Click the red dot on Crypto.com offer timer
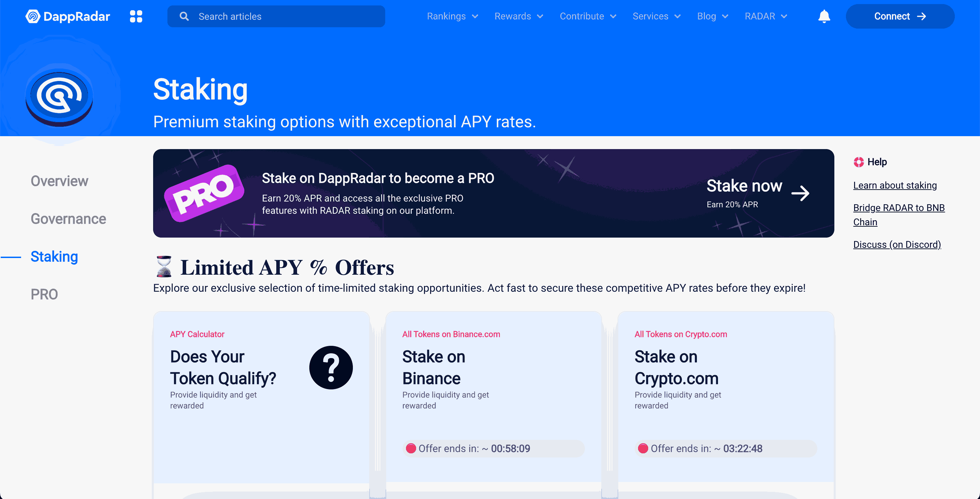Screen dimensions: 980x499 point(643,448)
